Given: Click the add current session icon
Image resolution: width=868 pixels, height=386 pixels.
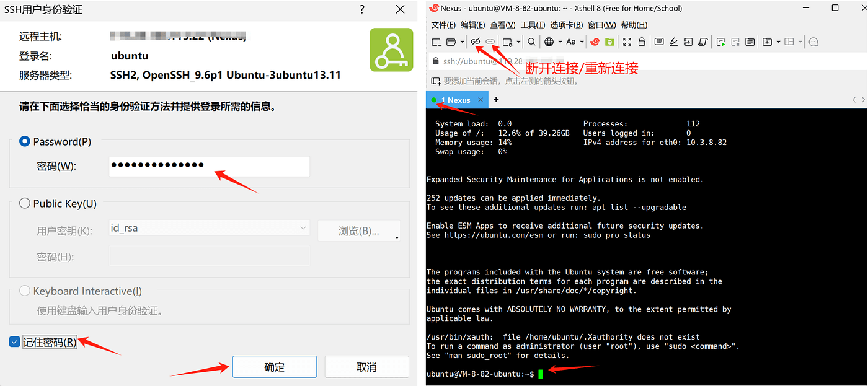Looking at the screenshot, I should tap(436, 81).
